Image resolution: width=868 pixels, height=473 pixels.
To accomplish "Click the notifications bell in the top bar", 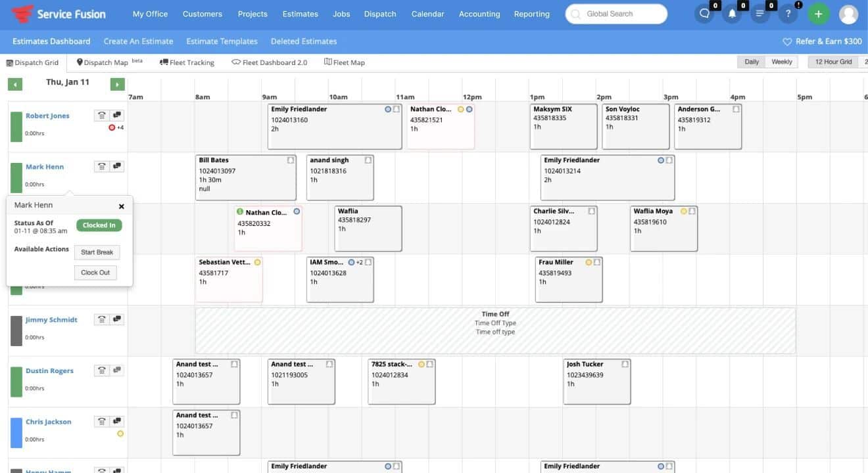I will 732,12.
